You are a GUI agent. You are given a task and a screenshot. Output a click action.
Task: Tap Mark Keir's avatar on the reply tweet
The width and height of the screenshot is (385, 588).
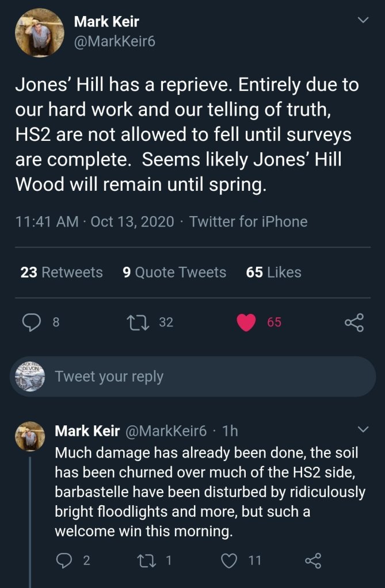[30, 436]
